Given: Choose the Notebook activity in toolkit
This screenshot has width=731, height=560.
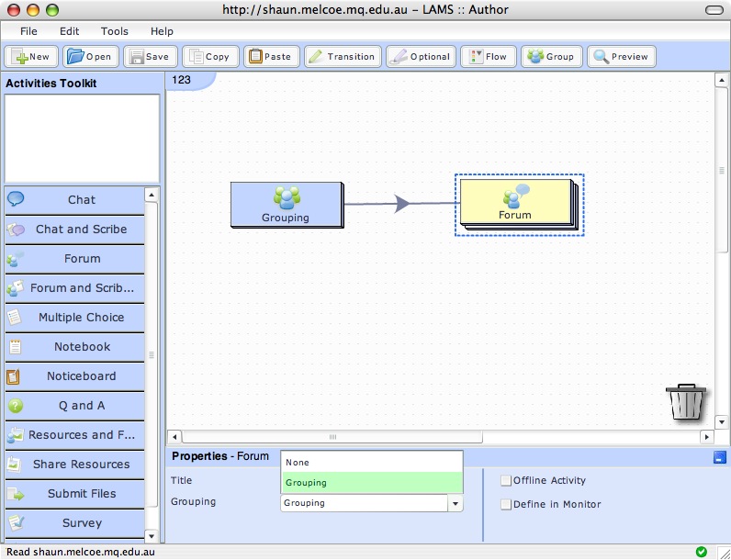Looking at the screenshot, I should point(82,347).
